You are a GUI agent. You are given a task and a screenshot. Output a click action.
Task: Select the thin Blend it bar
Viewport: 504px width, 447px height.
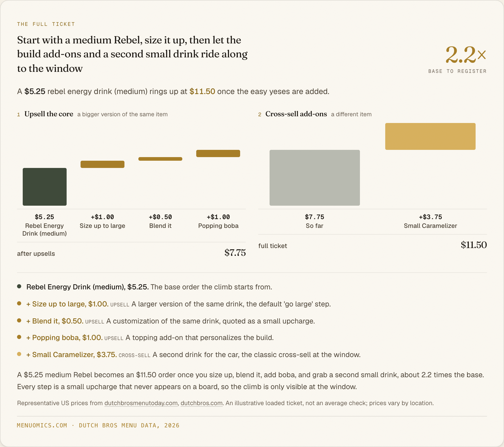(x=160, y=159)
